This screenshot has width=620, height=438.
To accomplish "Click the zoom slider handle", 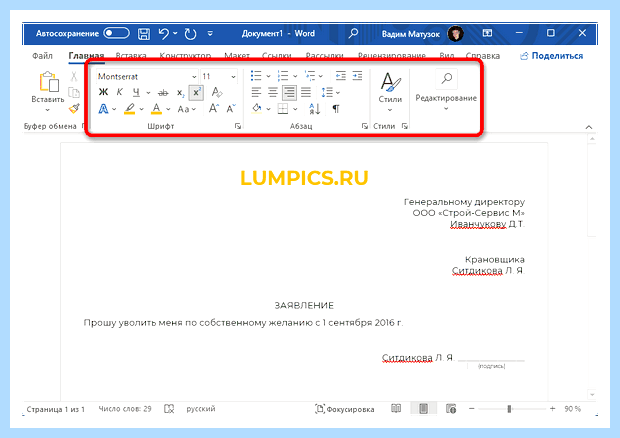I will pyautogui.click(x=509, y=409).
